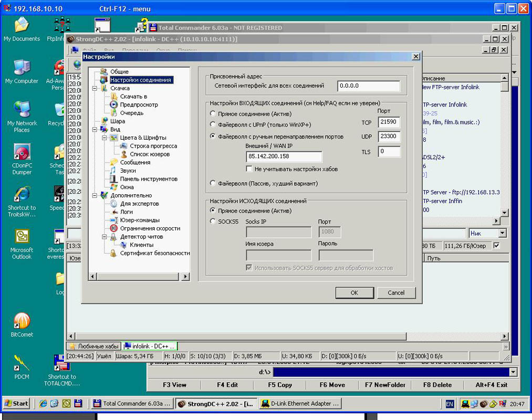Image resolution: width=532 pixels, height=420 pixels.
Task: Open Клиенты settings page
Action: coord(141,245)
